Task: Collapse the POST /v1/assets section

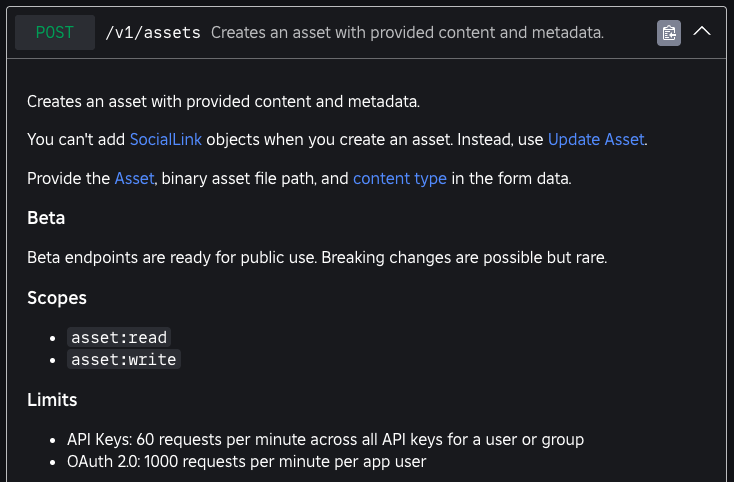Action: point(702,32)
